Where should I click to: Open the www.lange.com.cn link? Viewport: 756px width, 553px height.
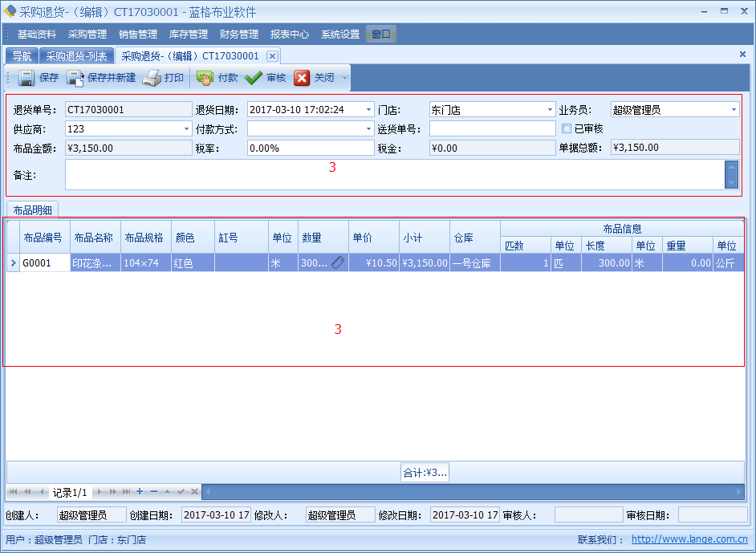(689, 540)
